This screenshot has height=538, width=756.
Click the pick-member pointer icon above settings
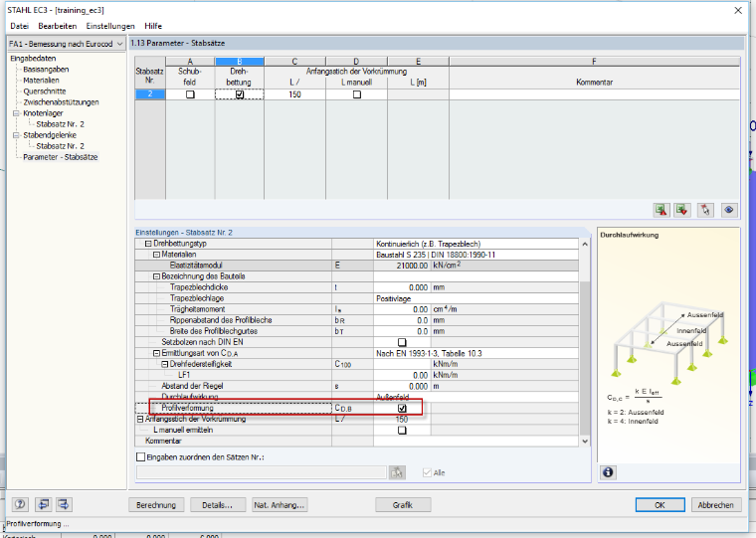tap(705, 210)
